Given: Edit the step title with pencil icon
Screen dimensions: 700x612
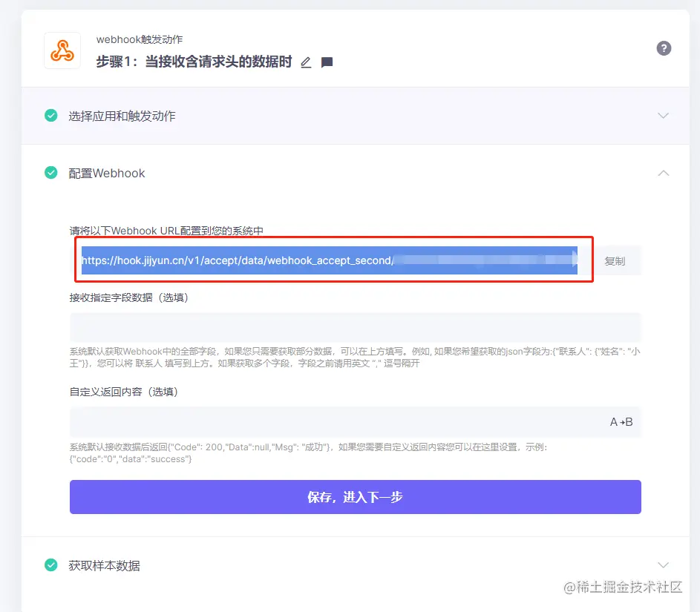Looking at the screenshot, I should (x=306, y=62).
